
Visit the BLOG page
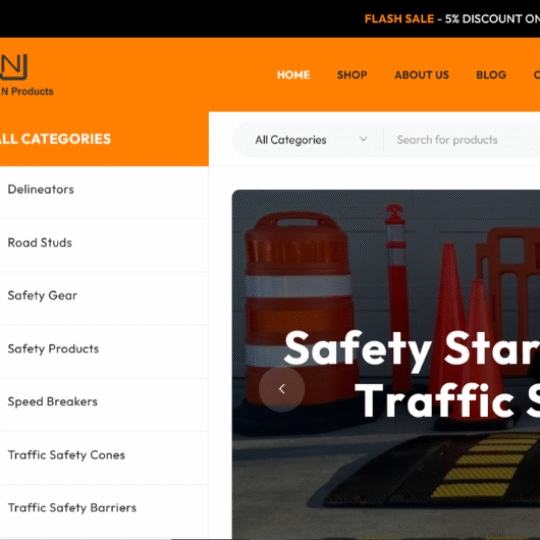[491, 75]
